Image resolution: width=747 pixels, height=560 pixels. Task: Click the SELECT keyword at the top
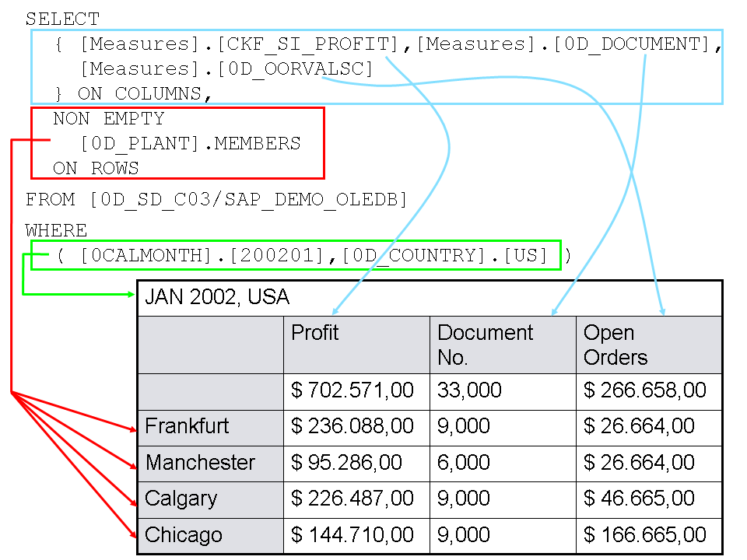tap(62, 19)
